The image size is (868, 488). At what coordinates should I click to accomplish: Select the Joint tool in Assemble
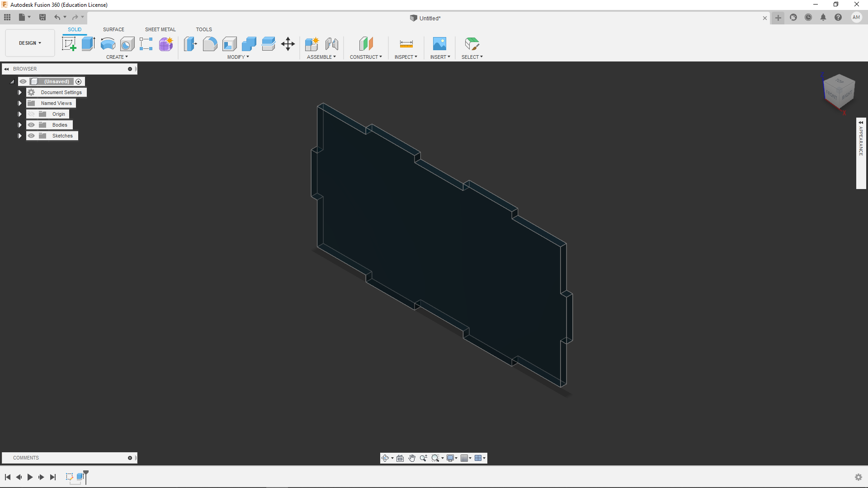click(x=332, y=44)
